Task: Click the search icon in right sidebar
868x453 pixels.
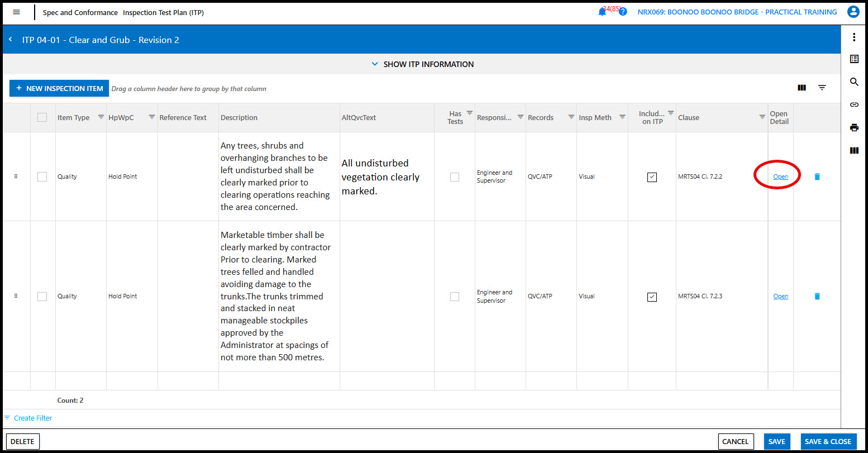Action: [853, 82]
